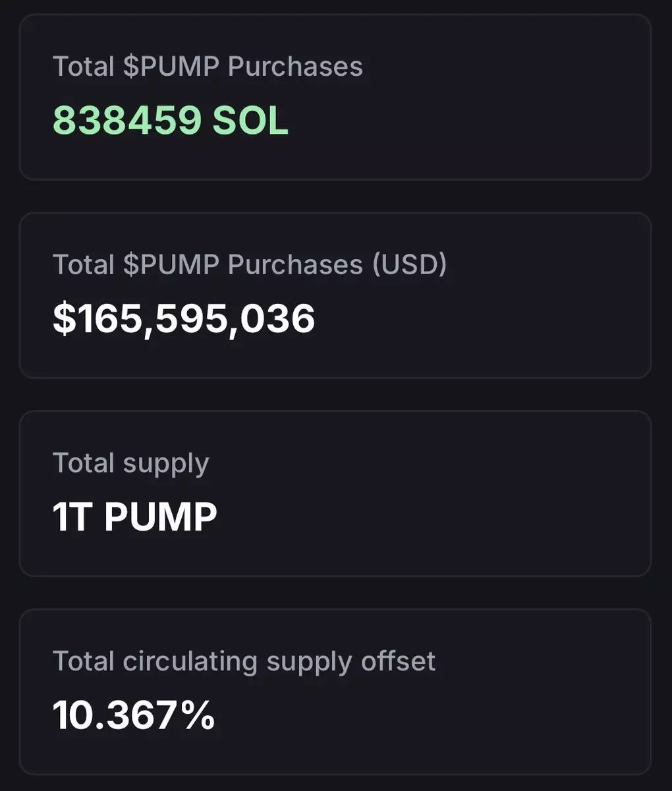Image resolution: width=672 pixels, height=791 pixels.
Task: Select the "Total $PUMP Purchases" SOL label
Action: [208, 67]
